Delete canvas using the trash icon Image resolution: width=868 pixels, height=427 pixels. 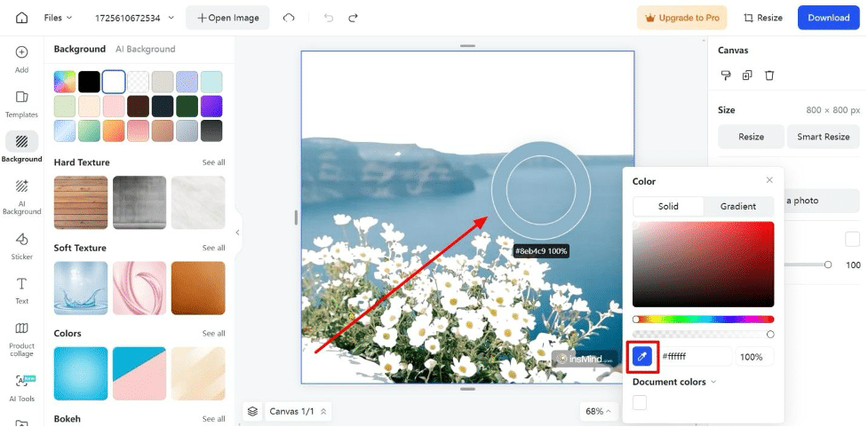point(769,75)
